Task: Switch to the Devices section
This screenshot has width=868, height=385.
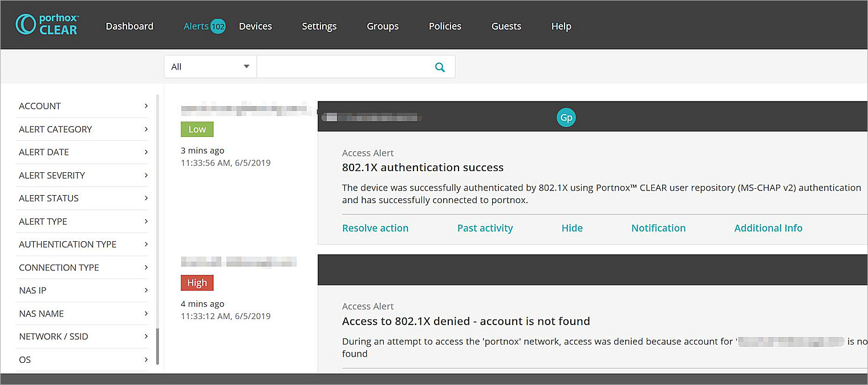Action: 255,26
